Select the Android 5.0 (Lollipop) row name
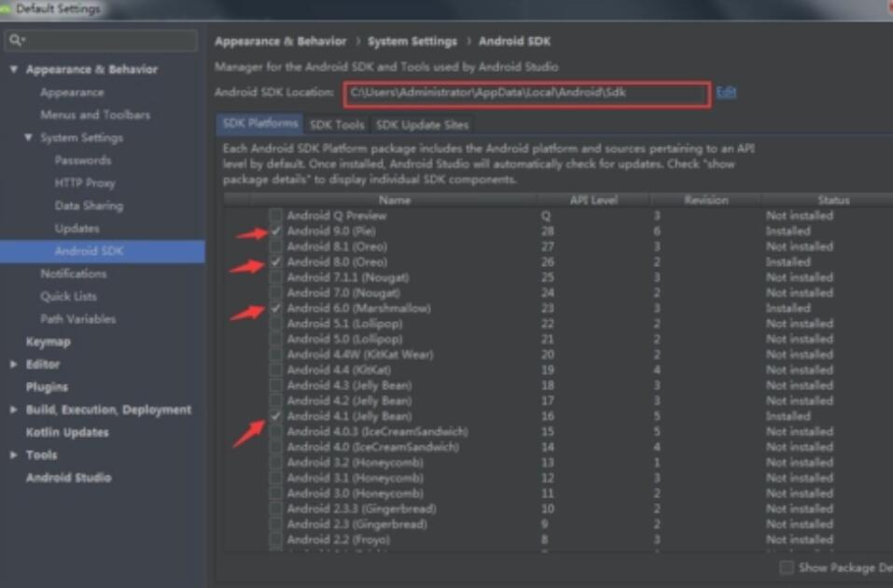Screen dimensions: 893x588 click(344, 339)
